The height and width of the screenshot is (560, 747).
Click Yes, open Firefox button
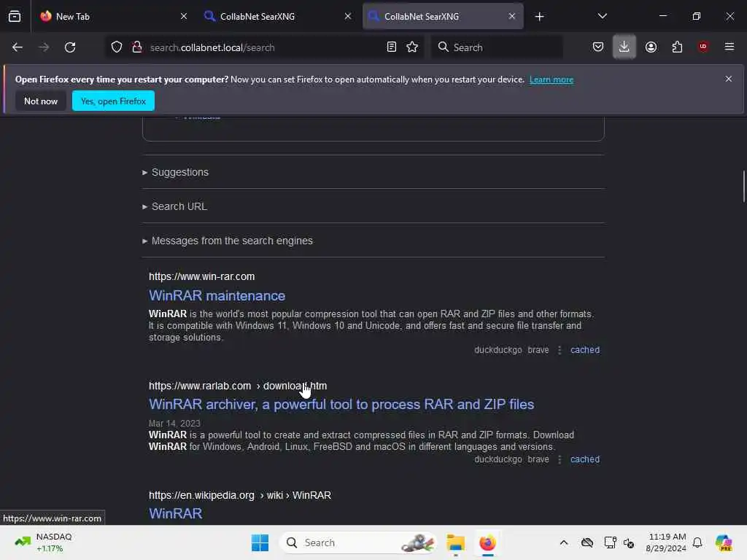pos(113,101)
